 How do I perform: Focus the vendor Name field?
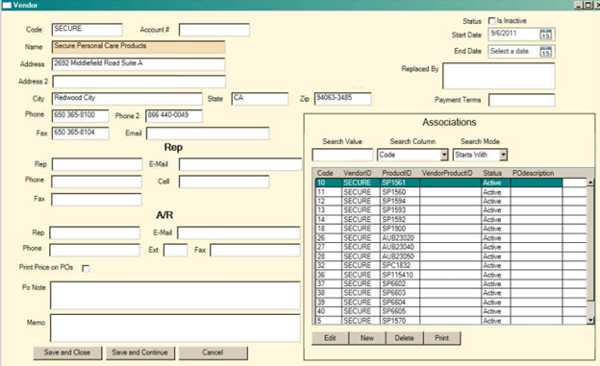click(x=138, y=47)
